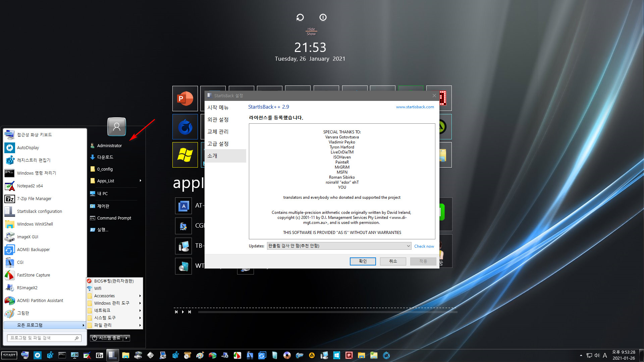This screenshot has width=644, height=362.
Task: Expand 모든 프로그램 list
Action: coord(44,325)
